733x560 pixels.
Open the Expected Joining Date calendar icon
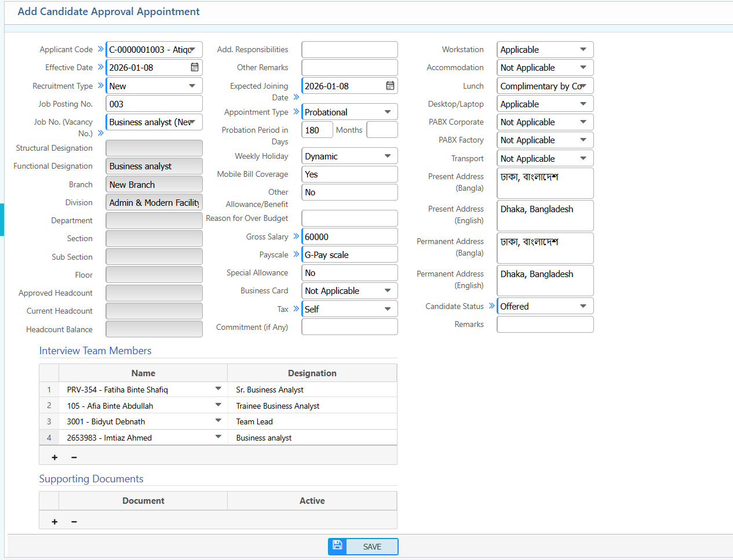pos(390,86)
